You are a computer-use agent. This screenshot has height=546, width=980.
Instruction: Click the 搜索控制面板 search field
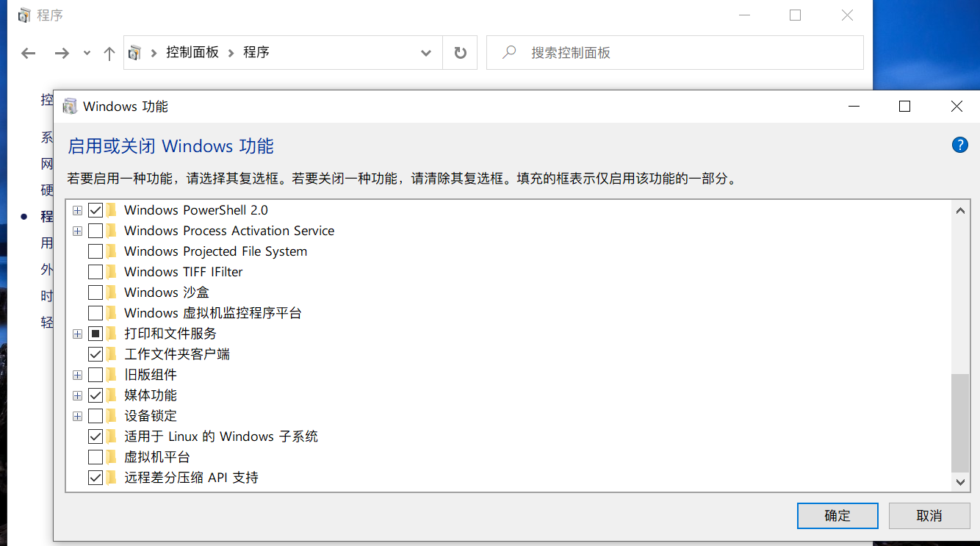pos(683,53)
